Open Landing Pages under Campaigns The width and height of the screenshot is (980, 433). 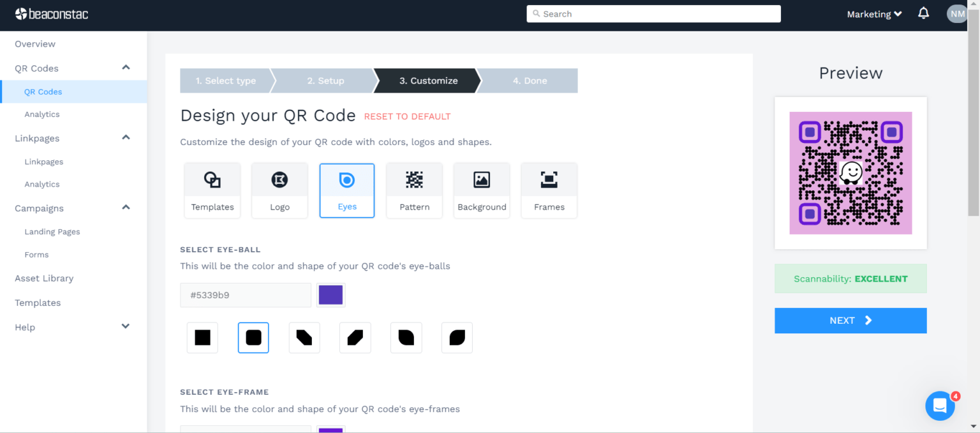pyautogui.click(x=52, y=231)
